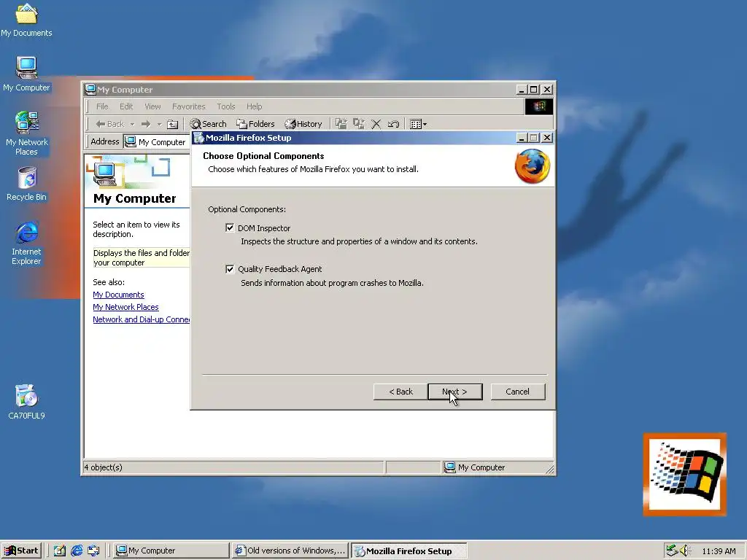747x560 pixels.
Task: Select the My Computer desktop icon
Action: point(26,74)
